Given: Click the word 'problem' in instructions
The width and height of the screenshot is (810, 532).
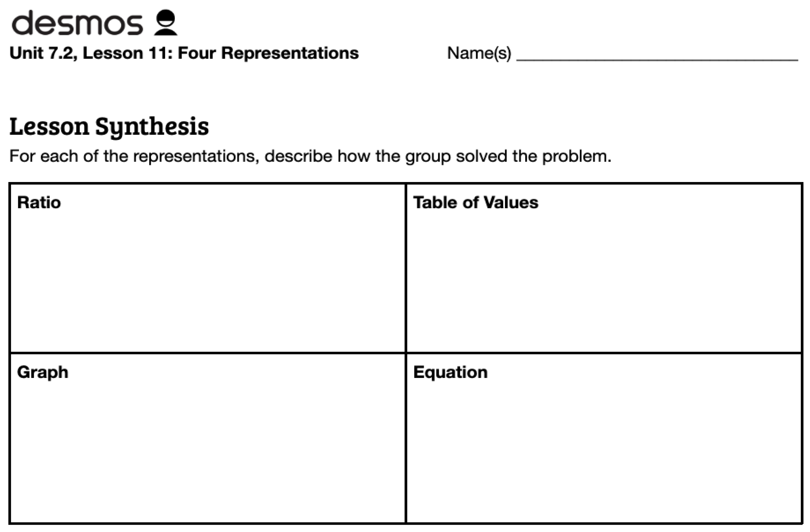Looking at the screenshot, I should coord(576,156).
